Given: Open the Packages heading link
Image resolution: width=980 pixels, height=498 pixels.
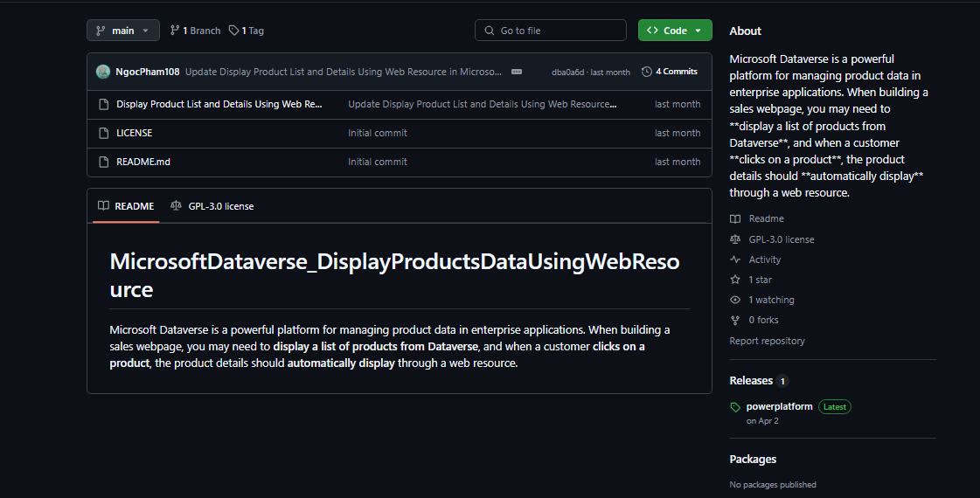Looking at the screenshot, I should click(x=753, y=460).
